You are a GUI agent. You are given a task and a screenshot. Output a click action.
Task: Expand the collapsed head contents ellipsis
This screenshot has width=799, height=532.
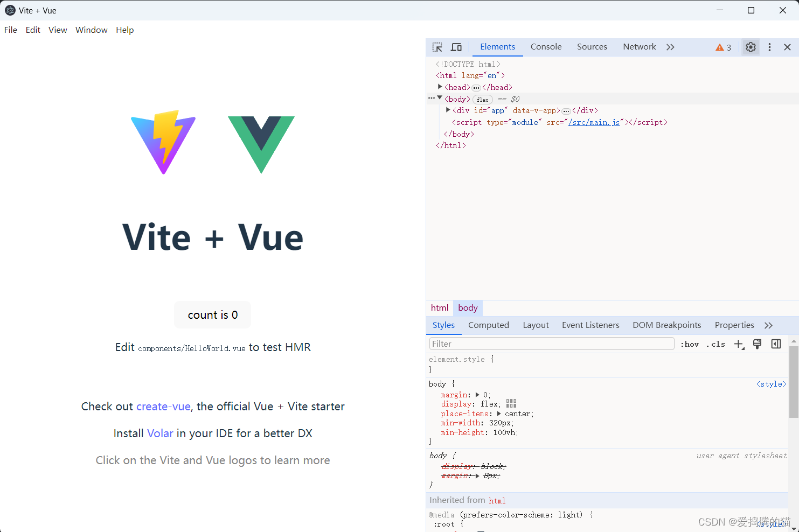coord(476,88)
